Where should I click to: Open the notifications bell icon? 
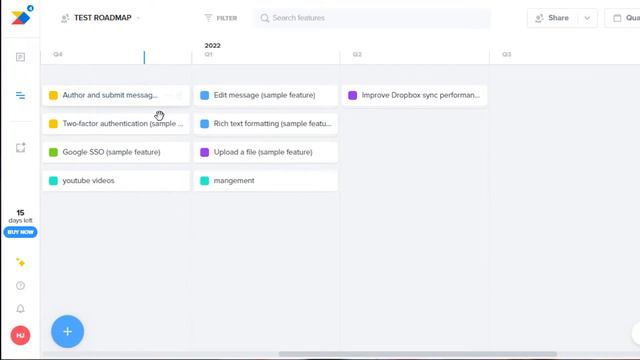click(20, 309)
